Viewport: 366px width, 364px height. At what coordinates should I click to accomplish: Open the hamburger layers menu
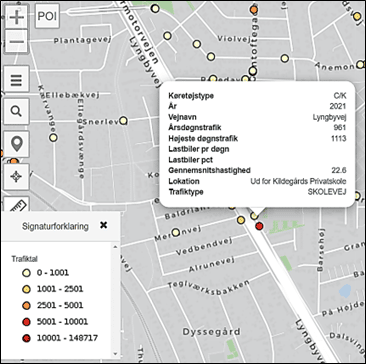pyautogui.click(x=16, y=80)
